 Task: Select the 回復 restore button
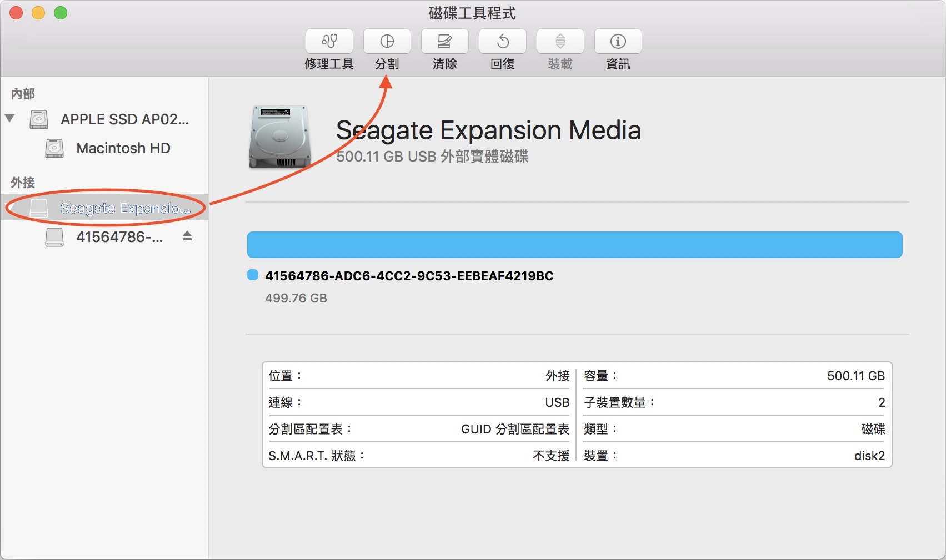[x=502, y=42]
